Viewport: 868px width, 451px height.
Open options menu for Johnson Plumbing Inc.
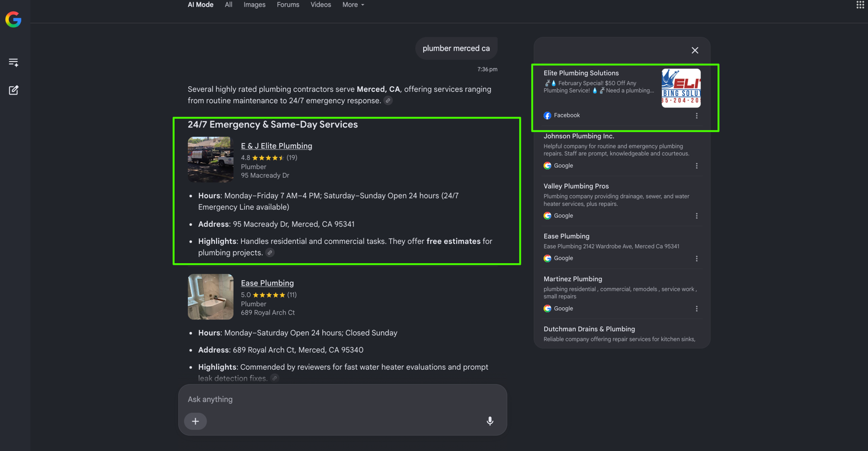697,166
